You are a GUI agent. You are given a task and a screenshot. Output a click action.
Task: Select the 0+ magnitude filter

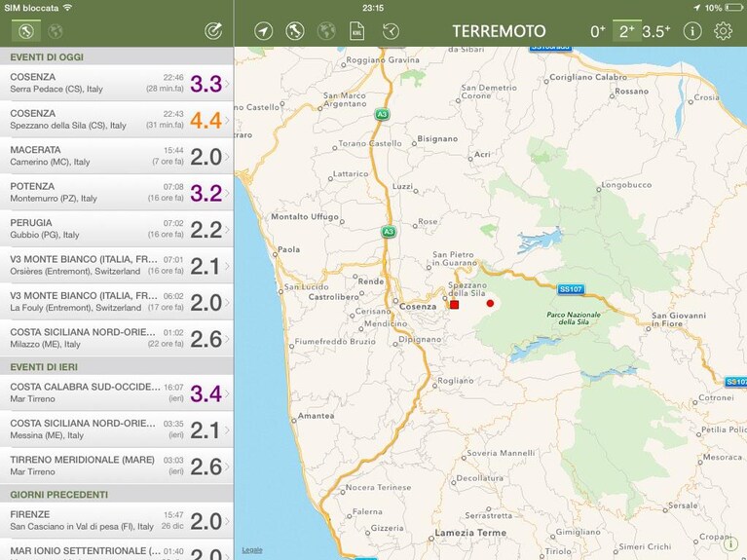coord(597,31)
